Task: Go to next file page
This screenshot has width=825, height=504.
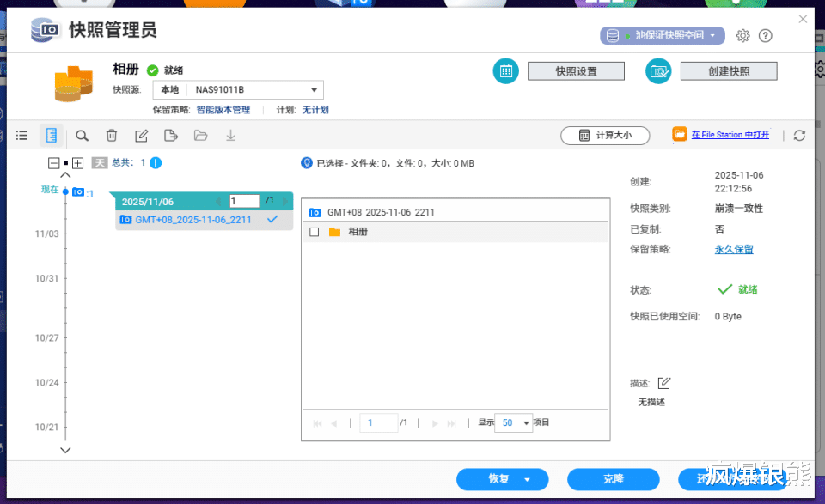Action: (x=435, y=423)
